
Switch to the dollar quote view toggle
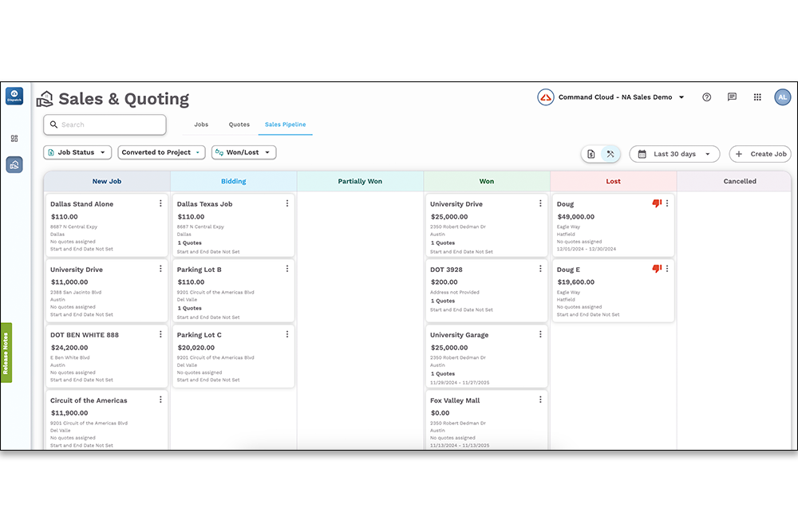pos(591,154)
